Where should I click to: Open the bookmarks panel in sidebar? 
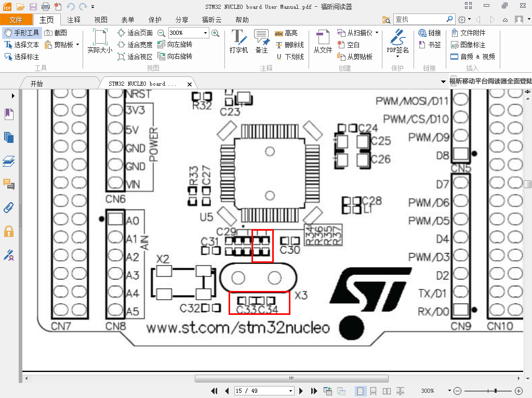pyautogui.click(x=9, y=114)
